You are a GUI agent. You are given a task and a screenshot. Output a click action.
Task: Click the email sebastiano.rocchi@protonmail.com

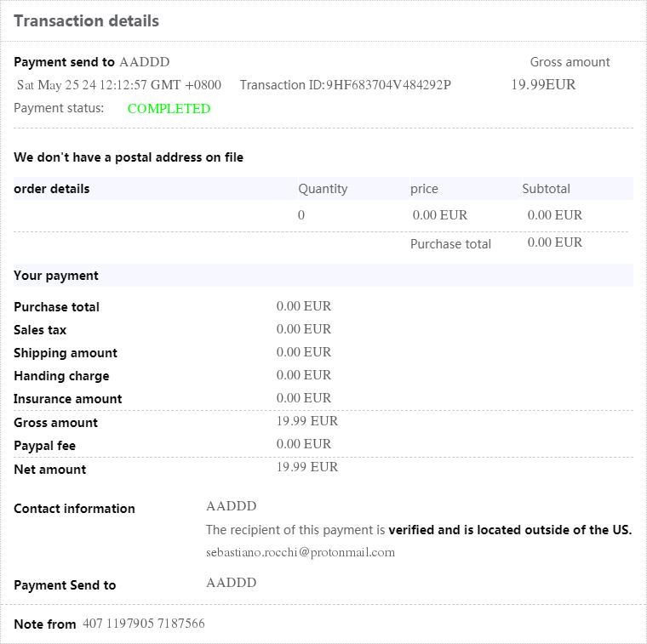301,552
